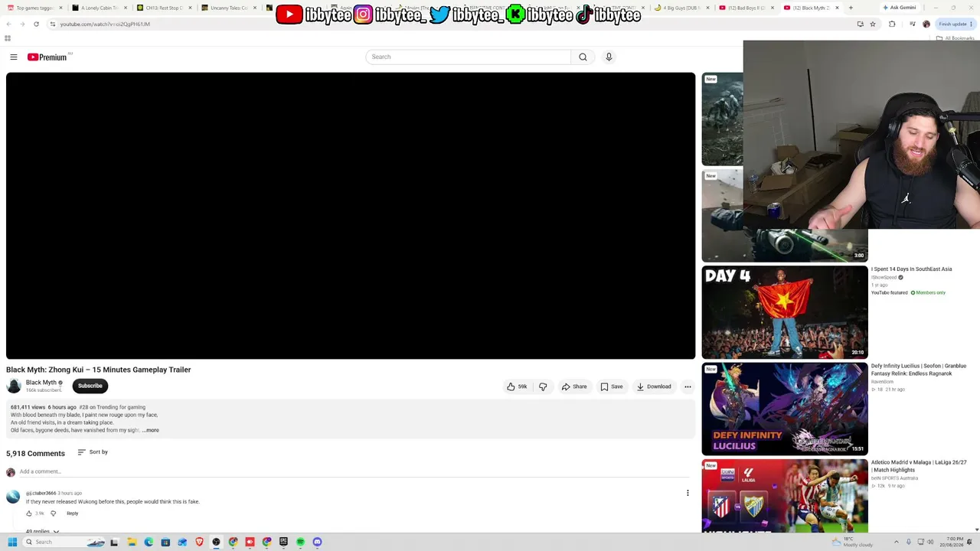The height and width of the screenshot is (551, 980).
Task: Click the '5,918 Comments' heading
Action: (x=35, y=453)
